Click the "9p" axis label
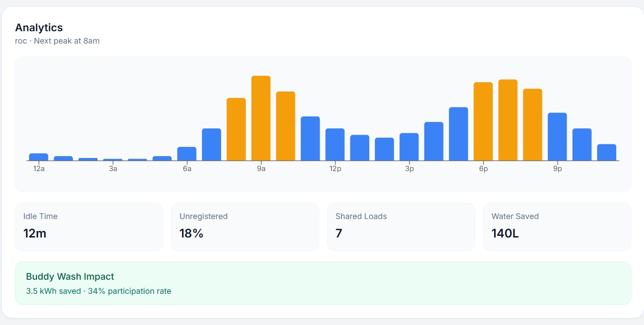 coord(557,169)
